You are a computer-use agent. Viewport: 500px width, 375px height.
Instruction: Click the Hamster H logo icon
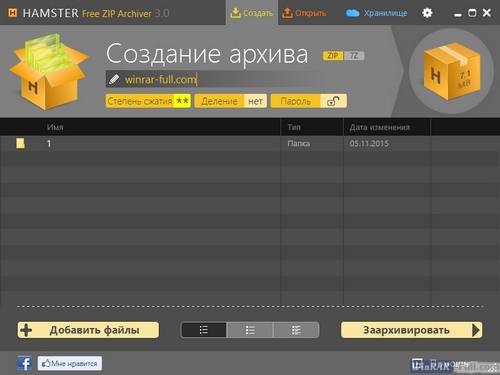pyautogui.click(x=13, y=13)
